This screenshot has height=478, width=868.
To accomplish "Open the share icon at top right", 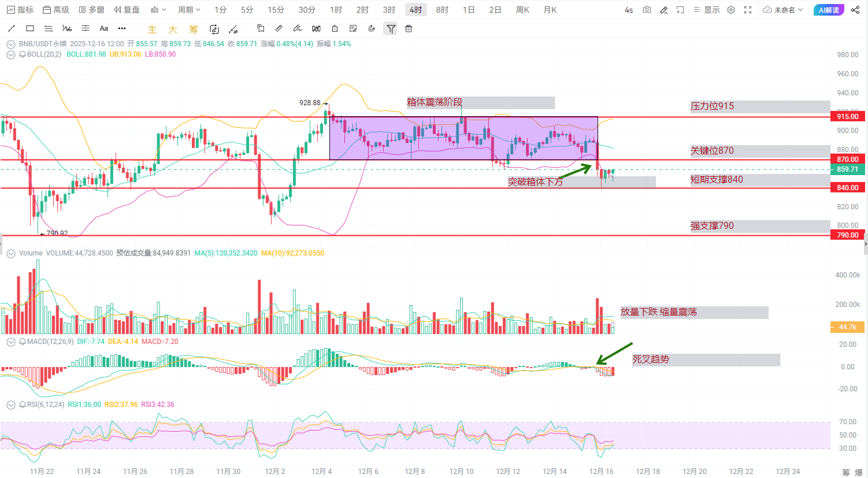I will pyautogui.click(x=856, y=10).
